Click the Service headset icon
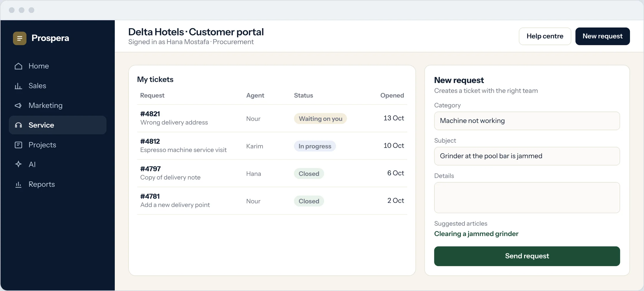This screenshot has width=644, height=291. click(x=18, y=125)
